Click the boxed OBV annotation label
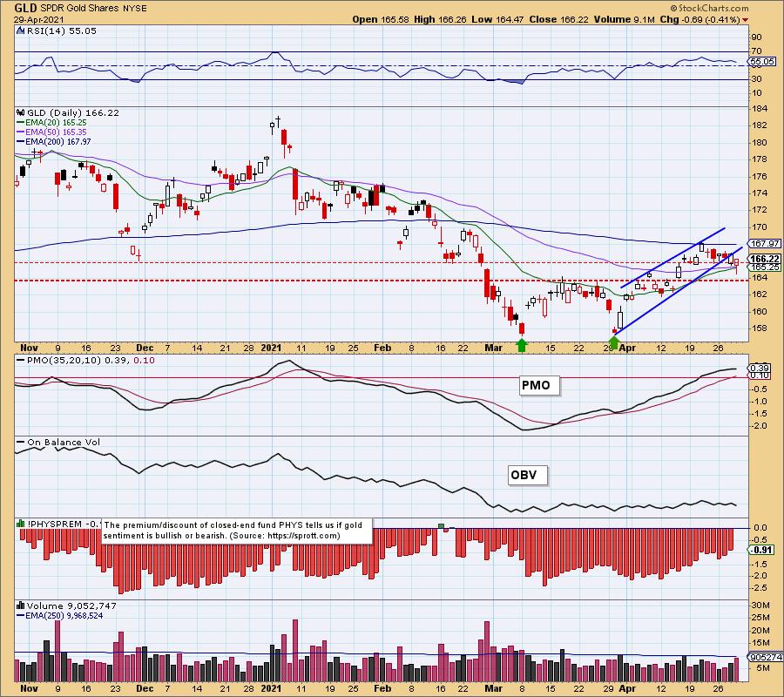The width and height of the screenshot is (784, 697). (x=527, y=475)
